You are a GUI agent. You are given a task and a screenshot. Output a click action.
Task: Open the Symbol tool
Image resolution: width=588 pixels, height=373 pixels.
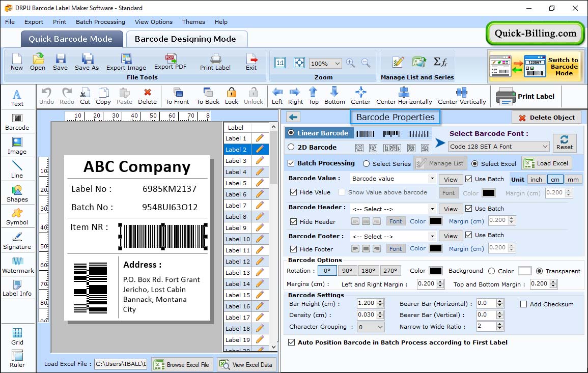click(x=17, y=217)
